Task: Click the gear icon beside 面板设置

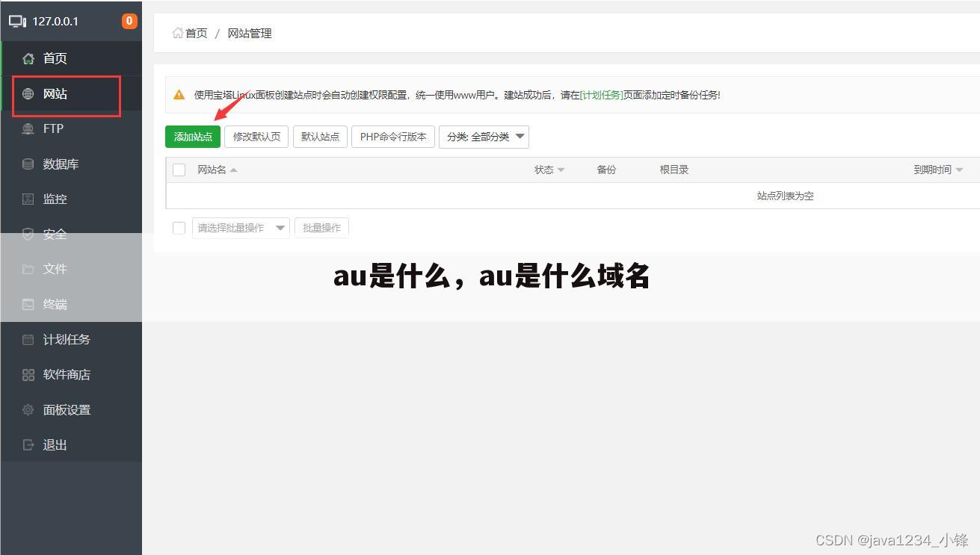Action: tap(28, 410)
